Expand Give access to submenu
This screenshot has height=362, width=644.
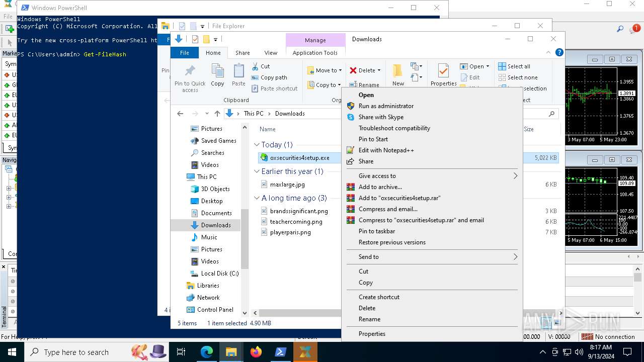[432, 176]
